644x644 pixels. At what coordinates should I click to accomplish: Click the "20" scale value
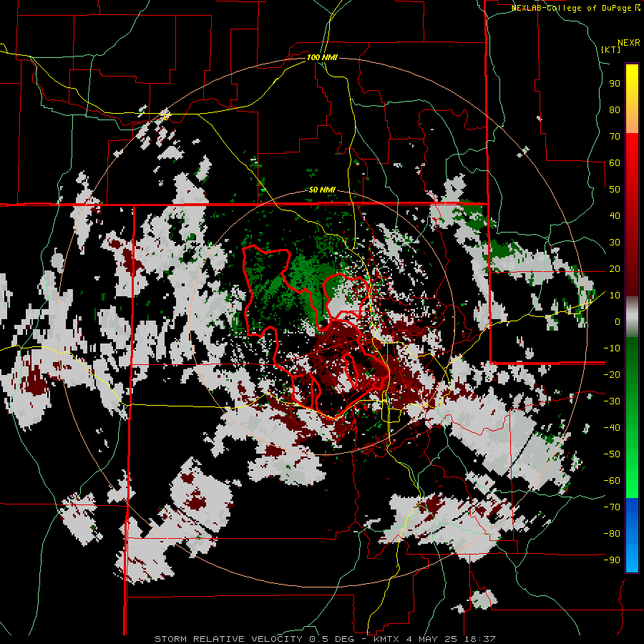coord(615,268)
